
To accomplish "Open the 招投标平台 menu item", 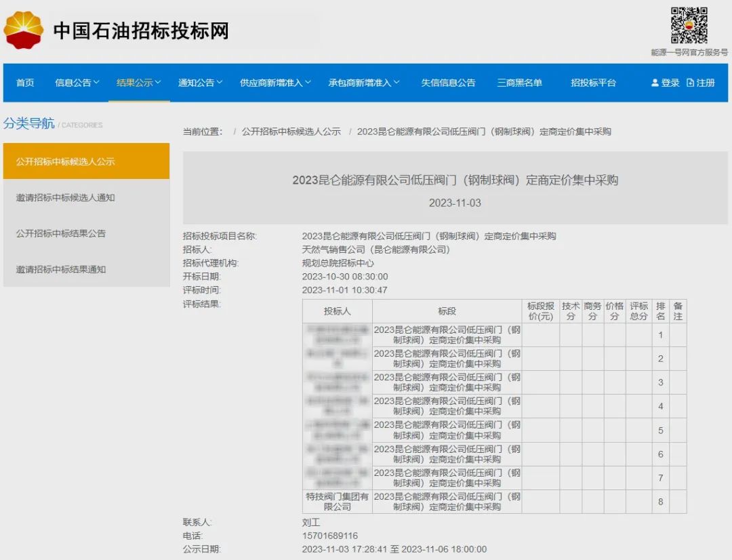I will coord(593,83).
